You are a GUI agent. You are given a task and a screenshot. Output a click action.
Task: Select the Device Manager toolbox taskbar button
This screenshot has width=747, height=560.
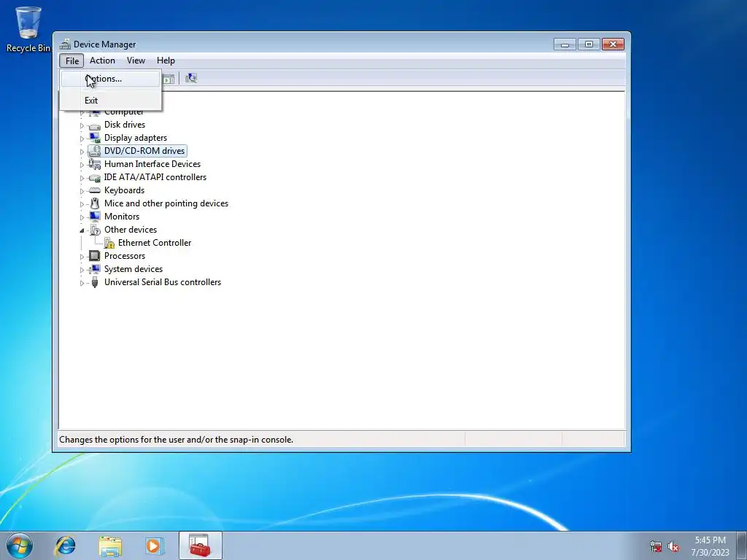(200, 545)
